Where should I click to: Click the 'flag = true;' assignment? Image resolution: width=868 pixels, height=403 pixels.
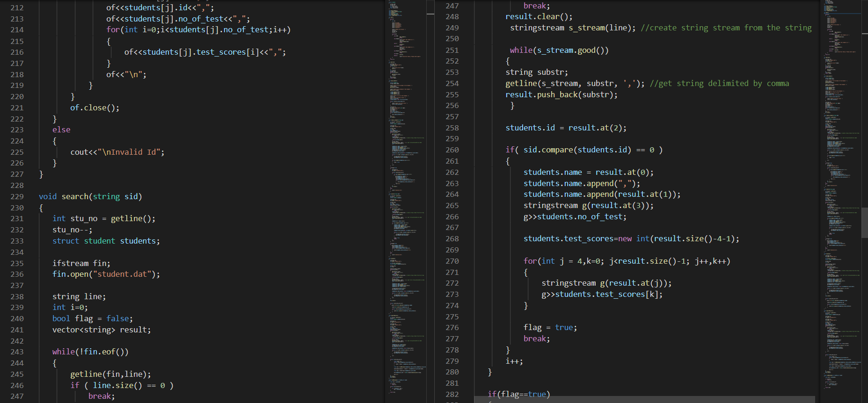550,327
